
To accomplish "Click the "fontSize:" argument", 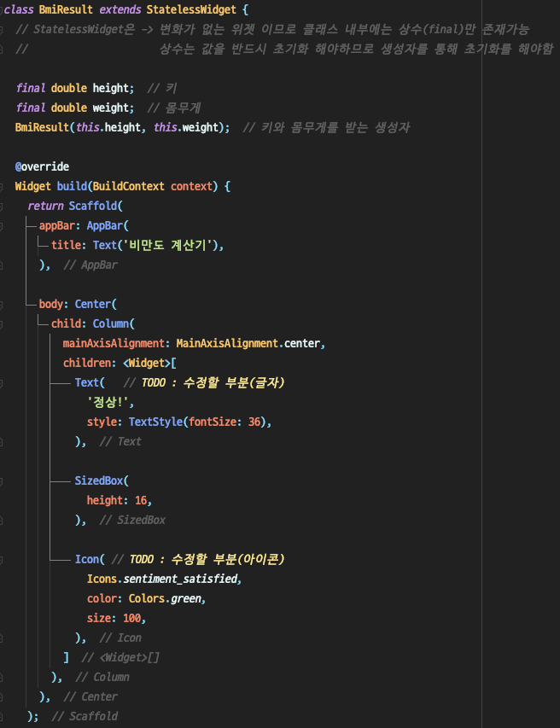I will pyautogui.click(x=215, y=422).
